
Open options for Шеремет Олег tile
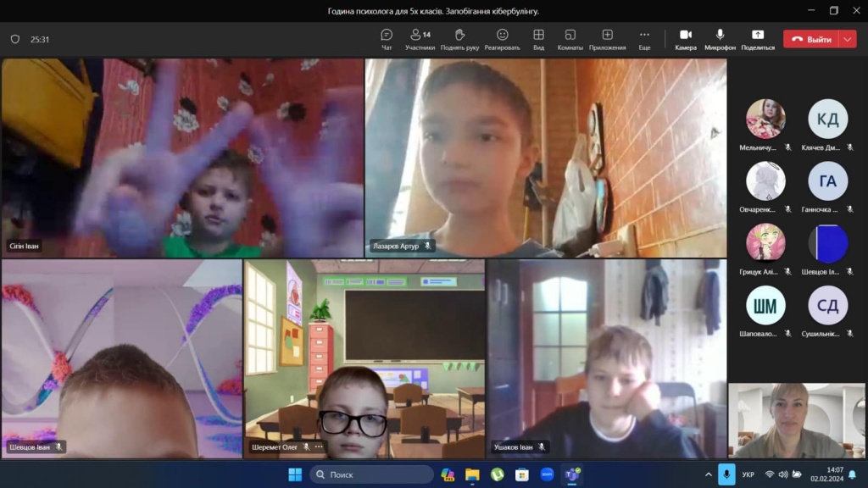pyautogui.click(x=319, y=446)
